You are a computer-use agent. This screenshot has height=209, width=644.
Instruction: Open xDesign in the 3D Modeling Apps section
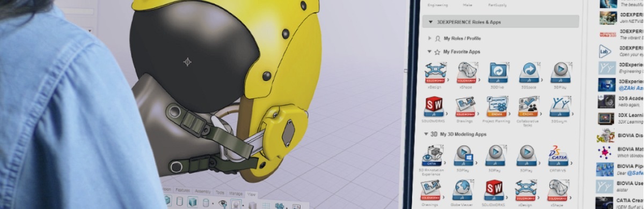point(526,190)
